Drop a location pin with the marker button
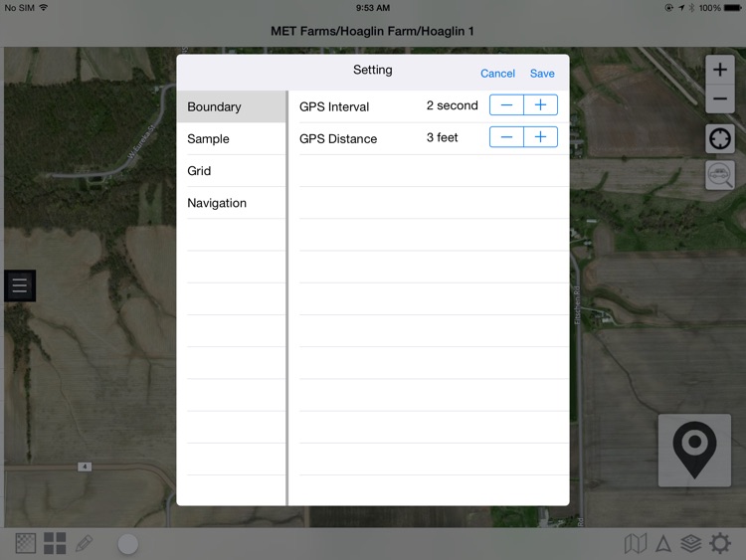This screenshot has height=560, width=746. [x=694, y=451]
